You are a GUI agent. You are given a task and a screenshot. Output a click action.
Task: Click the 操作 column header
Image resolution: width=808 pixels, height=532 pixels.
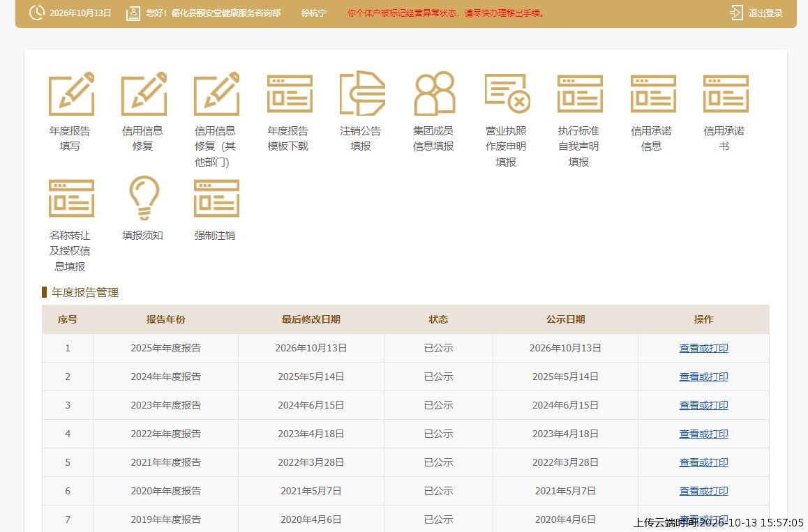point(703,319)
